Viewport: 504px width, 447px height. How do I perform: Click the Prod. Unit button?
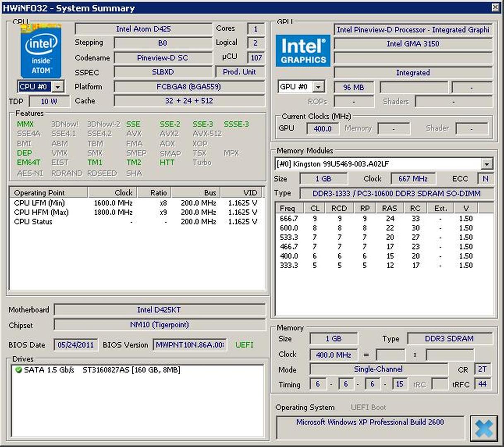coord(239,72)
